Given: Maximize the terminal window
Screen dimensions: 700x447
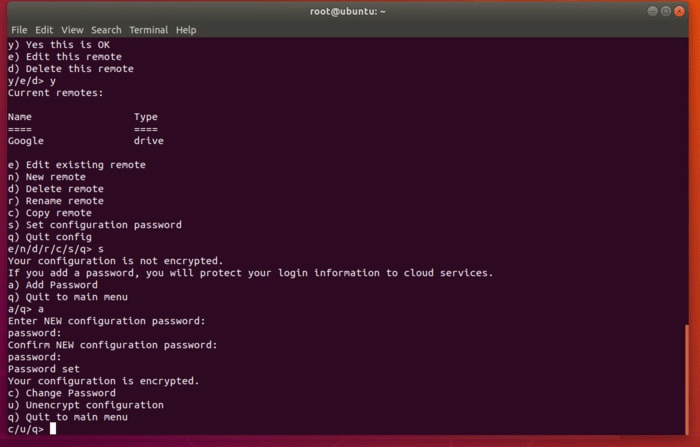Looking at the screenshot, I should point(668,11).
